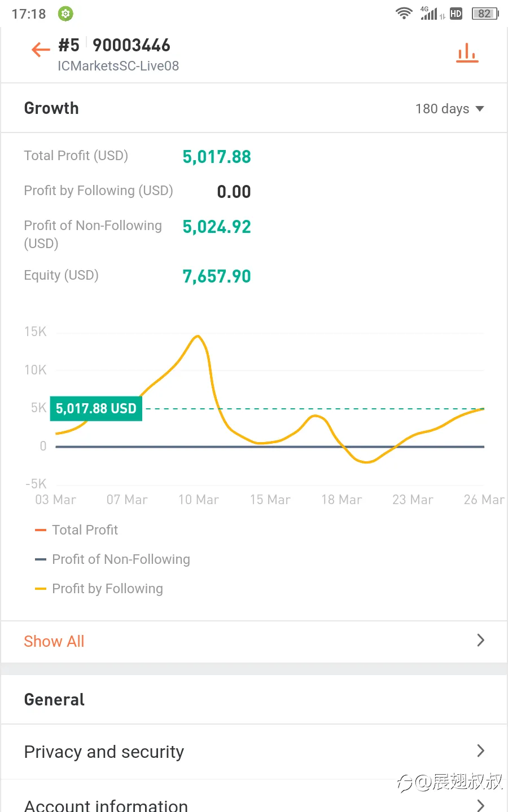
Task: Open Account information menu entry
Action: click(x=254, y=798)
